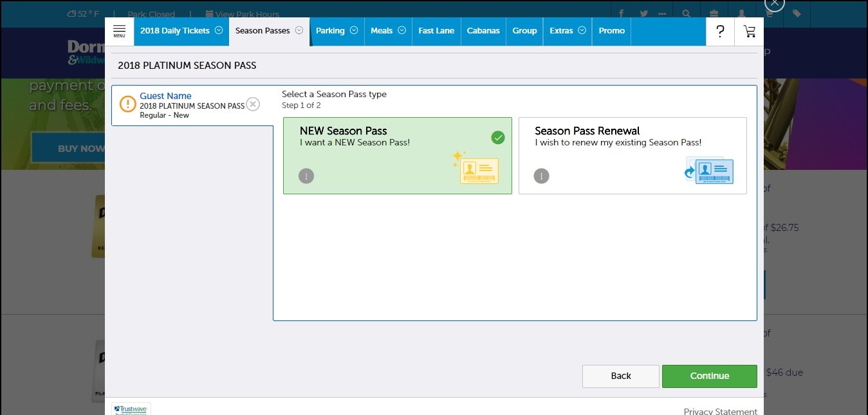Click the green Continue button

710,376
